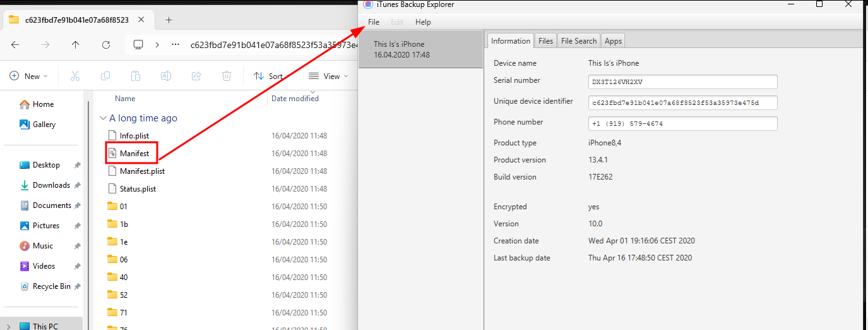
Task: Refresh the Explorer folder view
Action: pyautogui.click(x=106, y=45)
